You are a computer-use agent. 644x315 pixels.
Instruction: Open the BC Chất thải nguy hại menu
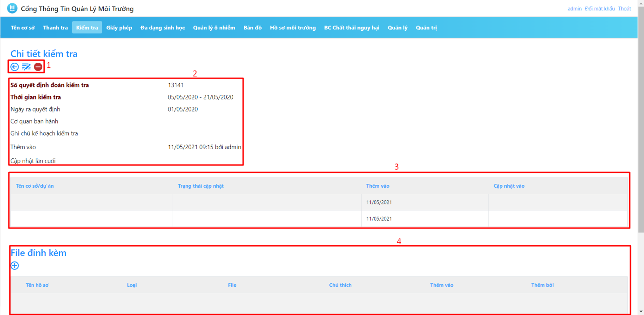point(352,28)
